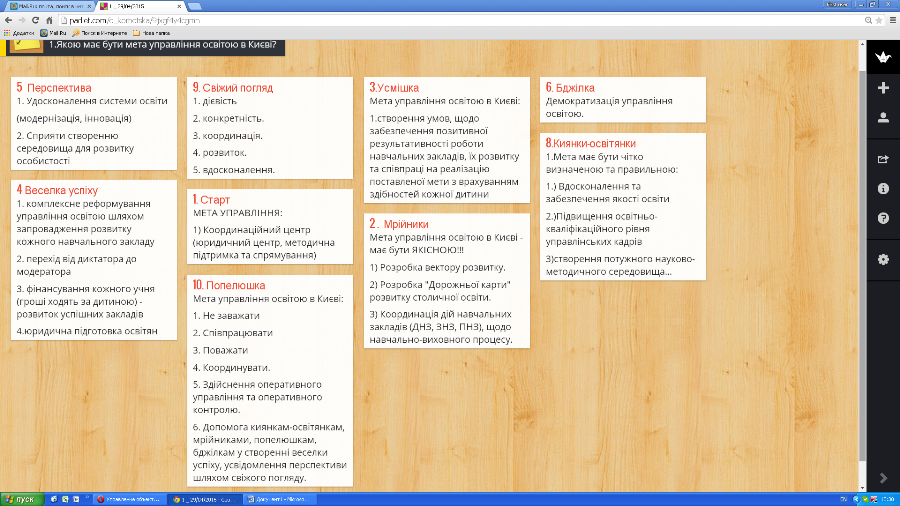Viewport: 900px width, 506px height.
Task: Switch to Microsoft Word document in taskbar
Action: pos(280,498)
